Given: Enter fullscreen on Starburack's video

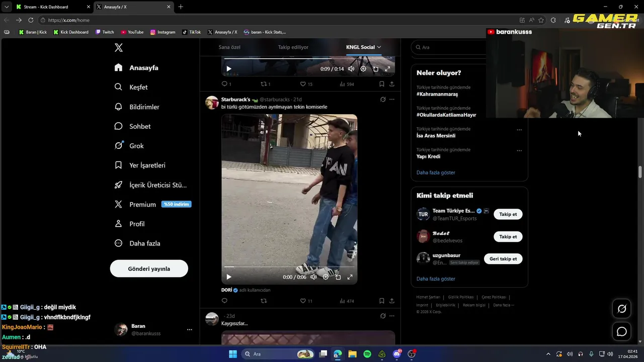Looking at the screenshot, I should tap(350, 277).
